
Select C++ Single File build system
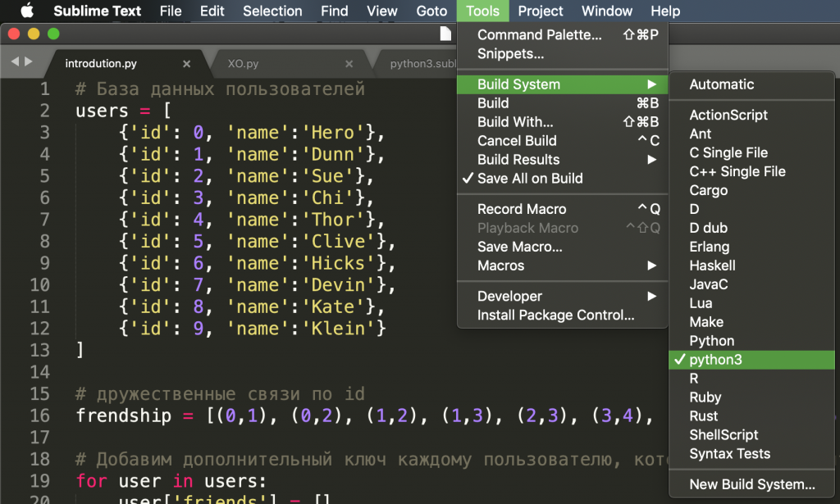(x=737, y=171)
